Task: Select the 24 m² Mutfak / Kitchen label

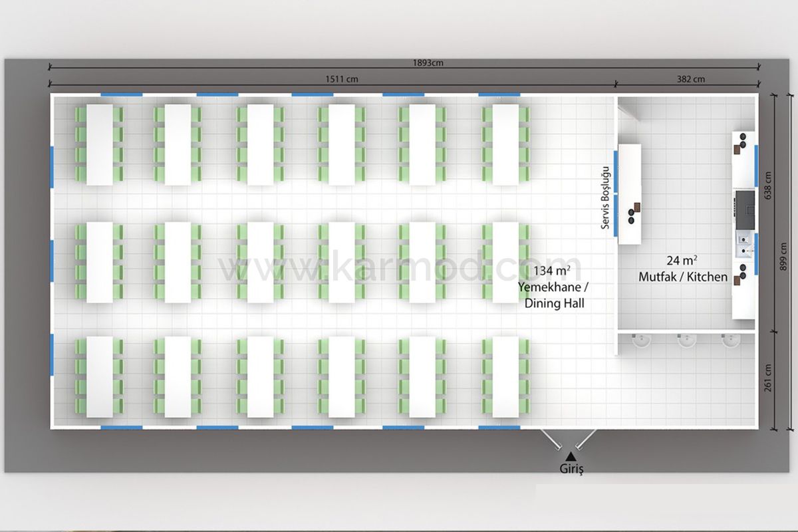Action: tap(682, 269)
